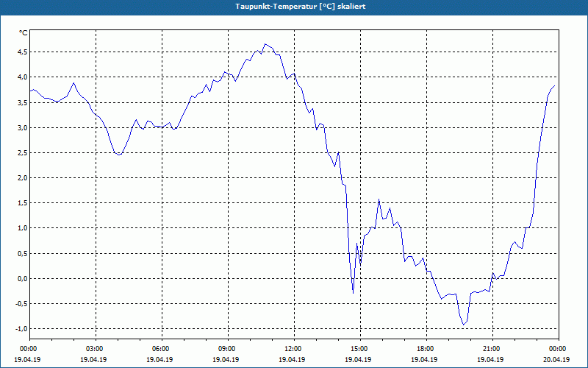The width and height of the screenshot is (588, 368).
Task: Click the '19.04.19' date under 06:00
Action: (159, 359)
